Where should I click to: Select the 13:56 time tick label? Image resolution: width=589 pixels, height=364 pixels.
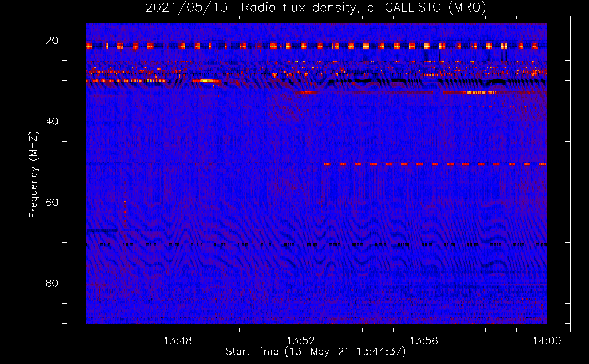[x=424, y=341]
